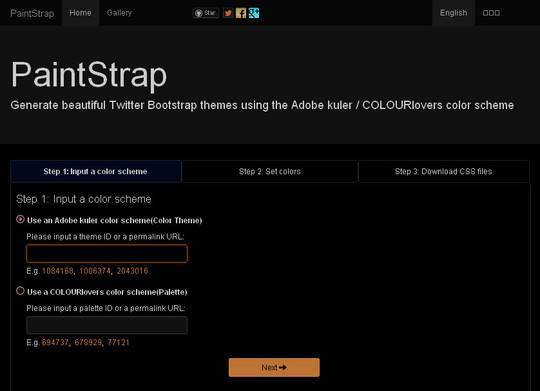This screenshot has height=391, width=540.
Task: Use example theme ID 1084168
Action: click(x=58, y=271)
